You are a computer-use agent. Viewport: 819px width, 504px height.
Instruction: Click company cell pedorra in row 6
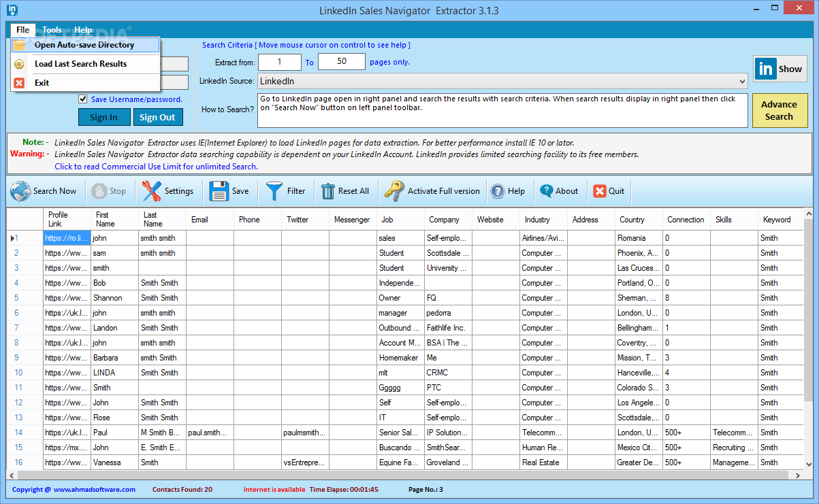[448, 313]
